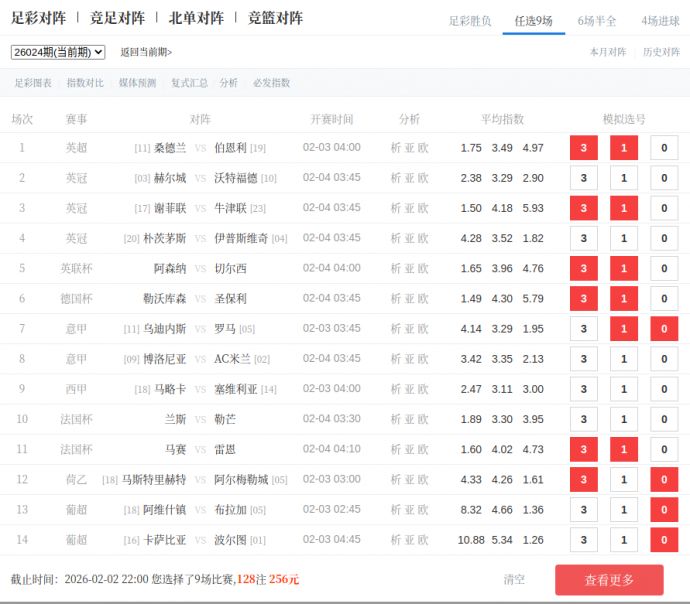Open the 历史对阵 link
Image resolution: width=690 pixels, height=604 pixels.
click(x=661, y=52)
